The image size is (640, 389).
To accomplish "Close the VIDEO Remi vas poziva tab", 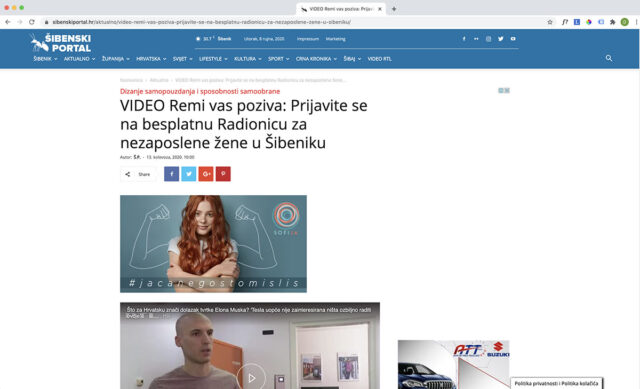I will [380, 9].
